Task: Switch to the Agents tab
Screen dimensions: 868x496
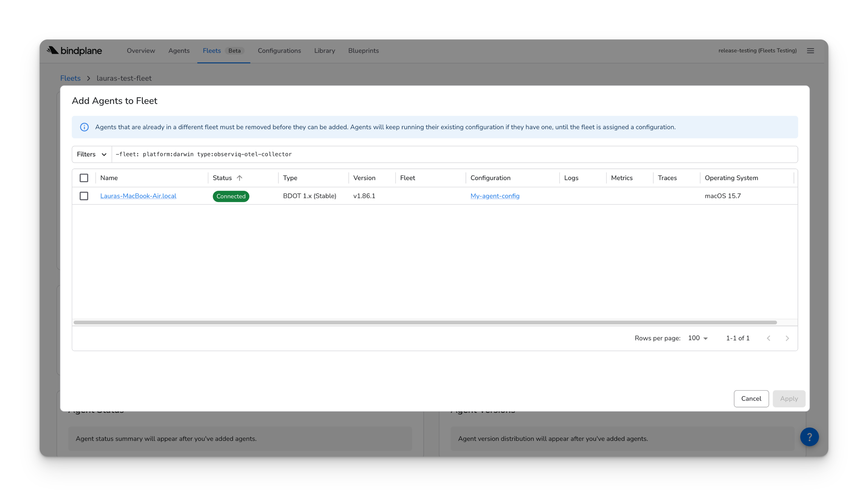Action: click(179, 51)
